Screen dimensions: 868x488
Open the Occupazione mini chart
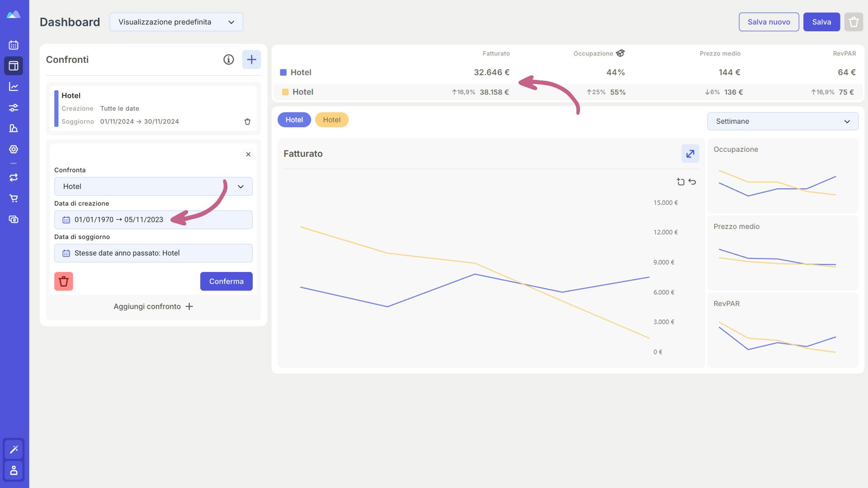coord(783,176)
